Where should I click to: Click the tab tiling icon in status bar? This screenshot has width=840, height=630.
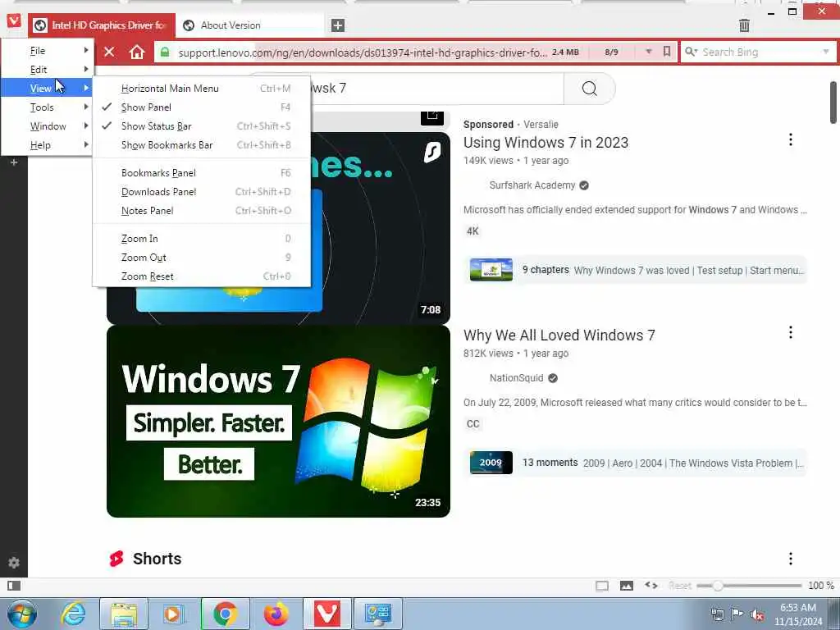pyautogui.click(x=601, y=586)
